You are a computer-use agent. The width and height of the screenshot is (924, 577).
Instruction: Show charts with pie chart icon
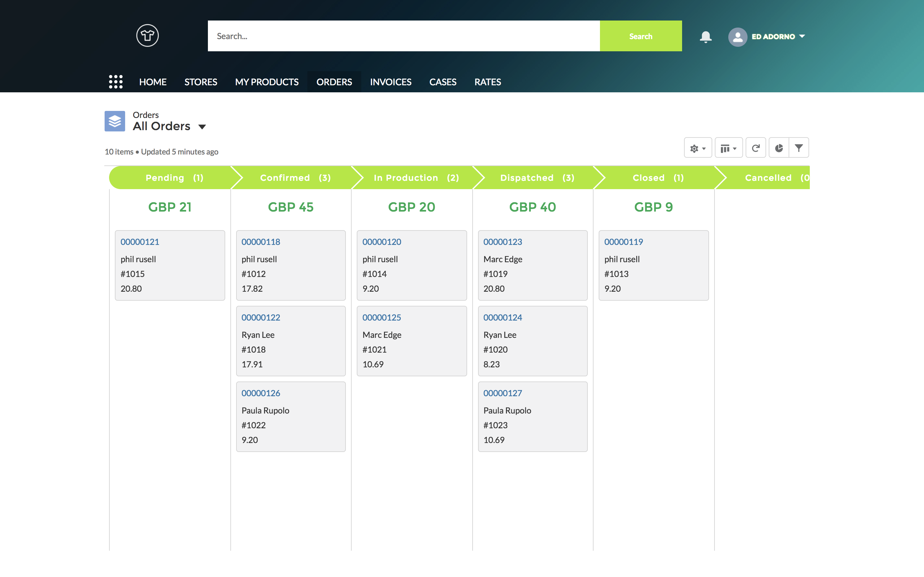779,148
